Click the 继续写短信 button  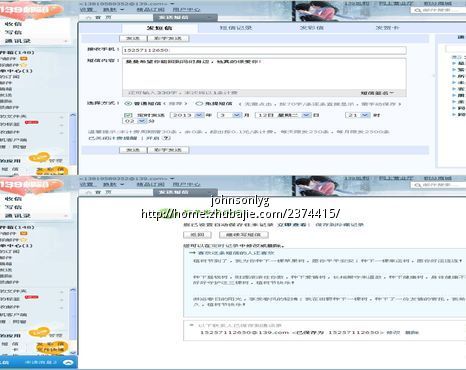tap(244, 235)
